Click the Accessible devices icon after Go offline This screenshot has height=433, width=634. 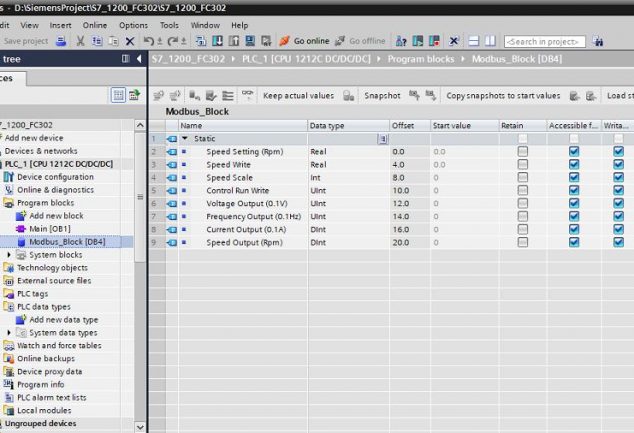point(401,41)
